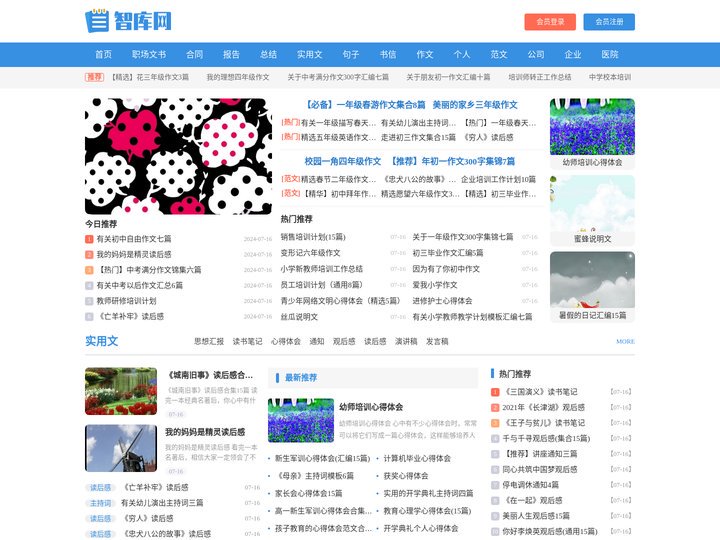Open 【推荐】年初一作文300字集锦7篇 headline
Screen dimensions: 720x540
452,161
